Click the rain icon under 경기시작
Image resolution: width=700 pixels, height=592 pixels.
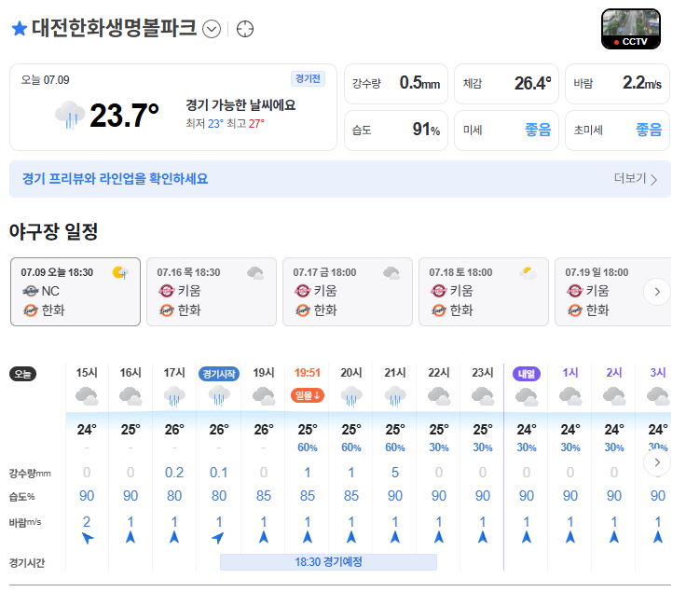[219, 396]
